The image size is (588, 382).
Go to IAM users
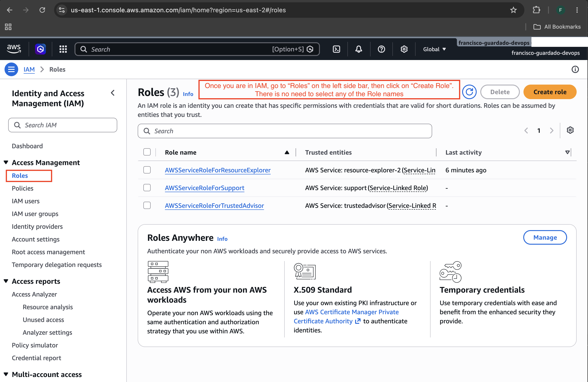26,201
